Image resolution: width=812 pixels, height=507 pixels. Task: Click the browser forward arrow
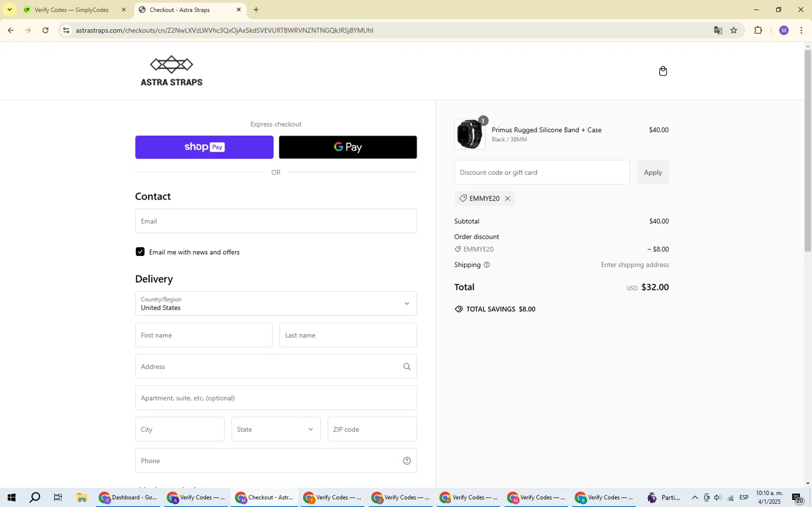[28, 30]
